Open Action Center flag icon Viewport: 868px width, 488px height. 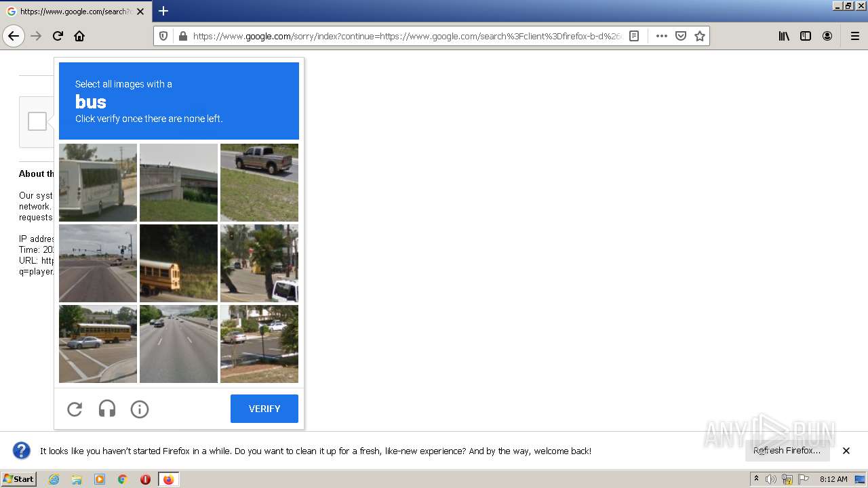coord(804,479)
